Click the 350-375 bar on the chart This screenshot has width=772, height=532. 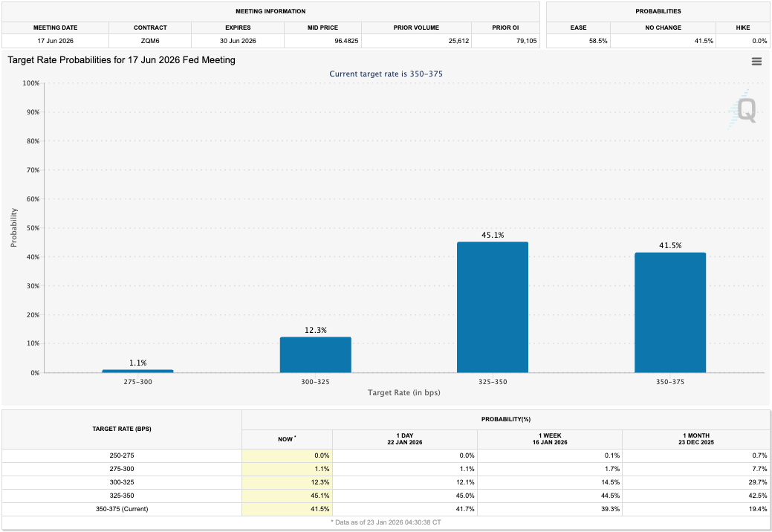click(x=669, y=312)
